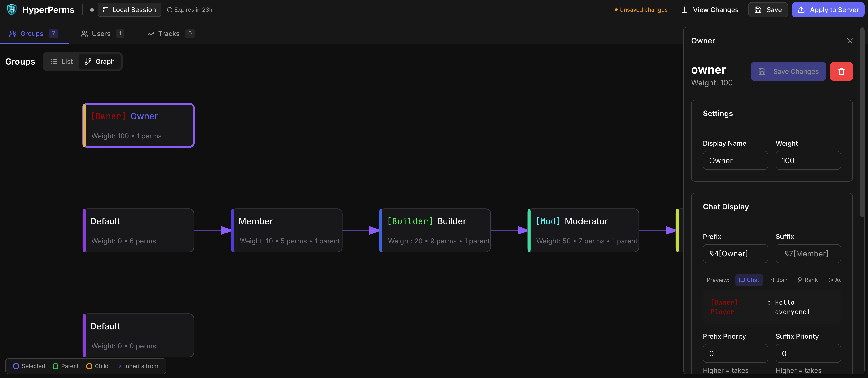Select the Chat preview mode
This screenshot has height=378, width=868.
coord(749,280)
